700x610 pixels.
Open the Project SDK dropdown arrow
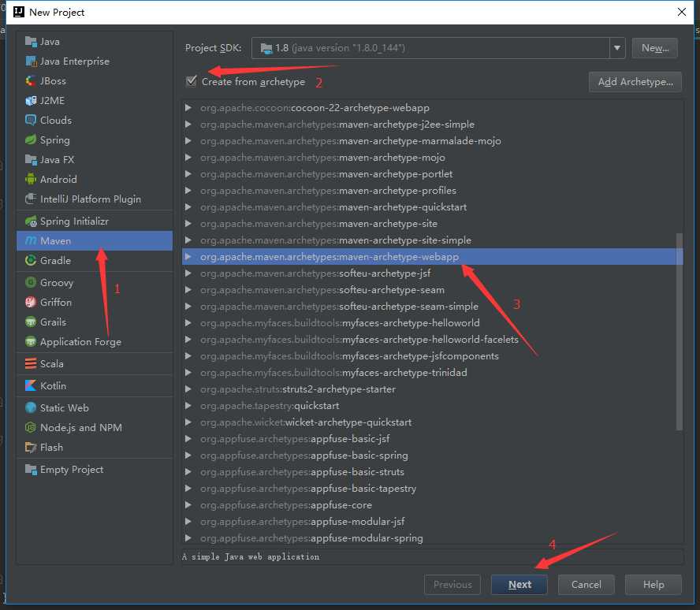coord(617,48)
